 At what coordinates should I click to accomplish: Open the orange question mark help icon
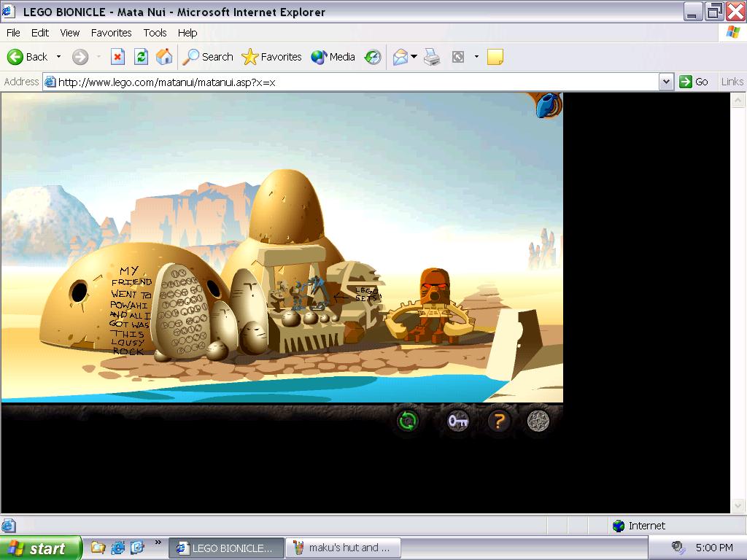click(x=498, y=421)
